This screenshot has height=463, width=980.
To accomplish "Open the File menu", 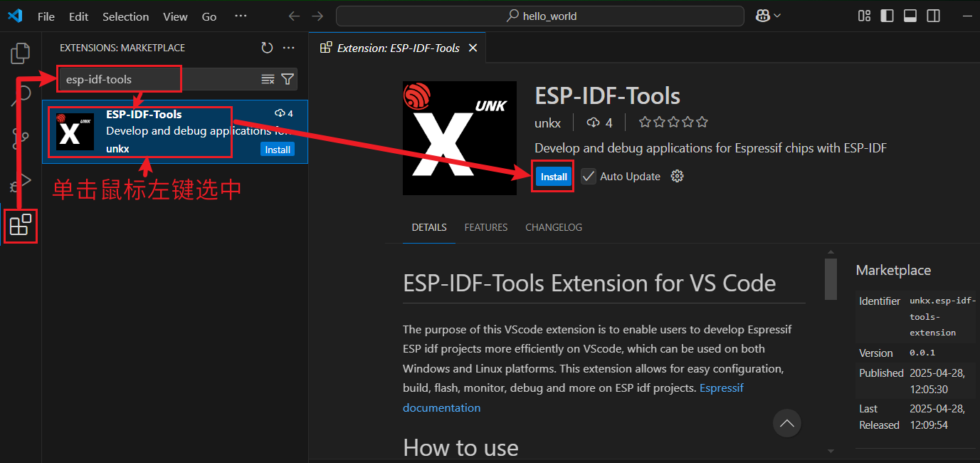I will (46, 16).
